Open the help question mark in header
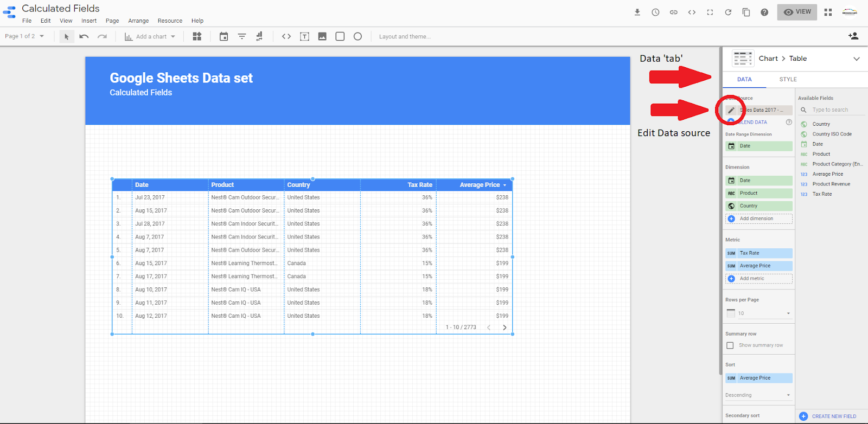The width and height of the screenshot is (868, 424). 764,12
